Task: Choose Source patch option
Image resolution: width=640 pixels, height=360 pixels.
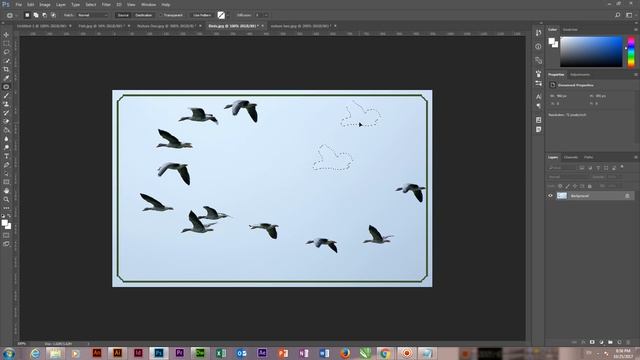Action: [x=123, y=15]
